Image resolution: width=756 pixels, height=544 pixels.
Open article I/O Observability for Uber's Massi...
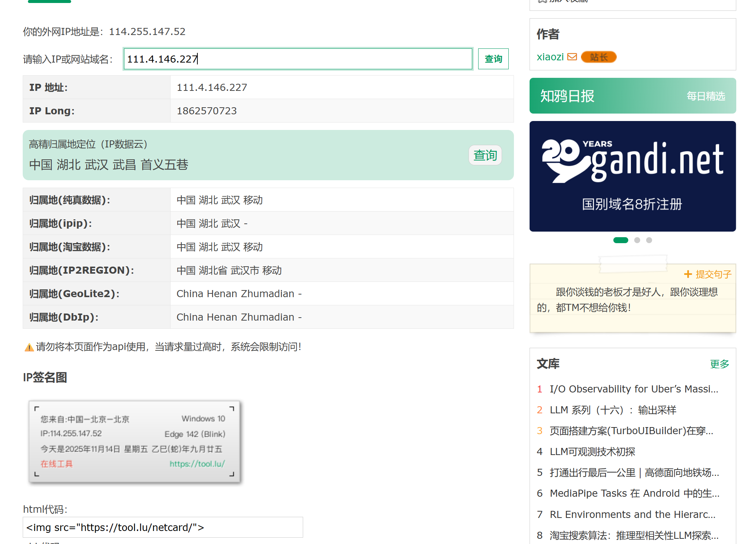click(633, 389)
